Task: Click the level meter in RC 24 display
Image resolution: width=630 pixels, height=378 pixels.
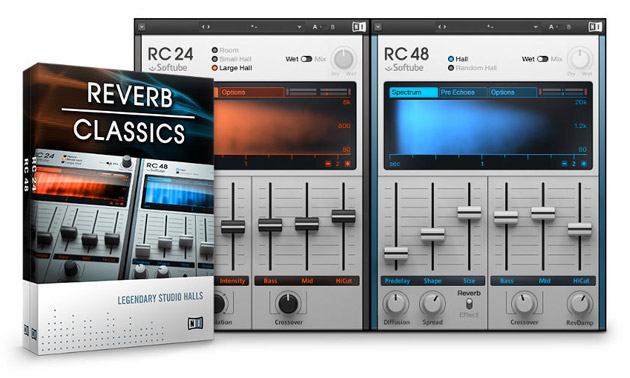Action: click(x=318, y=92)
